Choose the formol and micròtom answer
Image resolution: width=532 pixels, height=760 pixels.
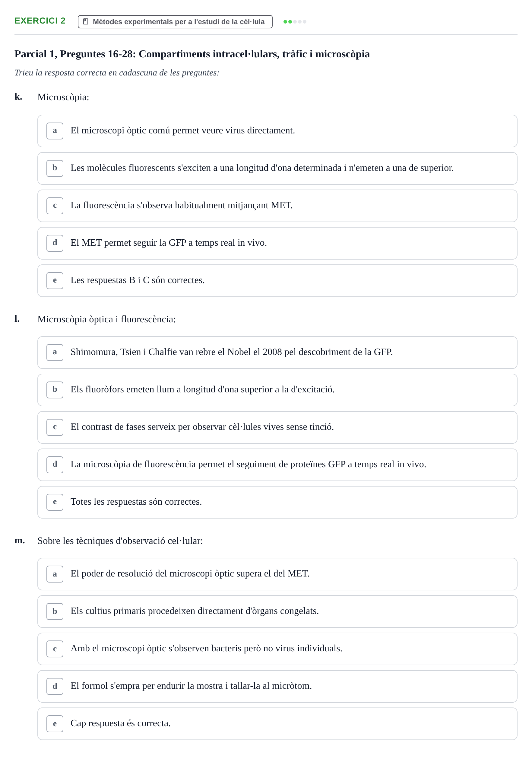click(277, 686)
